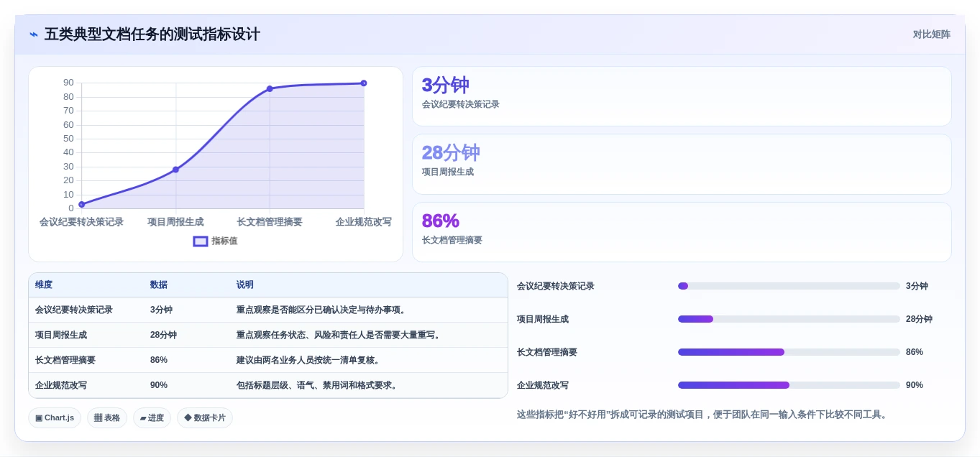Screen dimensions: 980x457
Task: Click the page title 五类典型文档任务的测试指标设计
Action: [152, 34]
